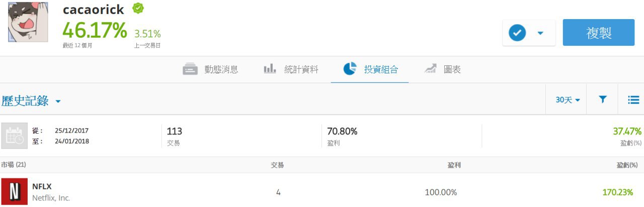Click the trending line chart icon
This screenshot has width=644, height=207.
click(430, 69)
